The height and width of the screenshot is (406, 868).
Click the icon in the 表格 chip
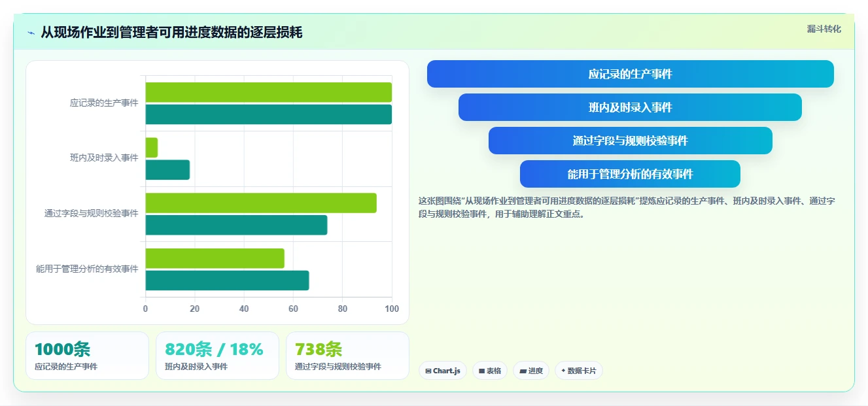pyautogui.click(x=481, y=371)
